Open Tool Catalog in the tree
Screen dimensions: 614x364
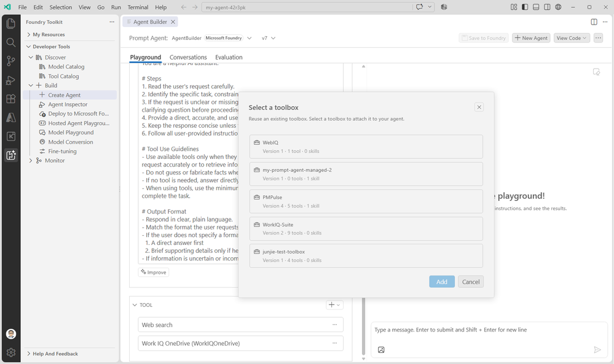(63, 76)
